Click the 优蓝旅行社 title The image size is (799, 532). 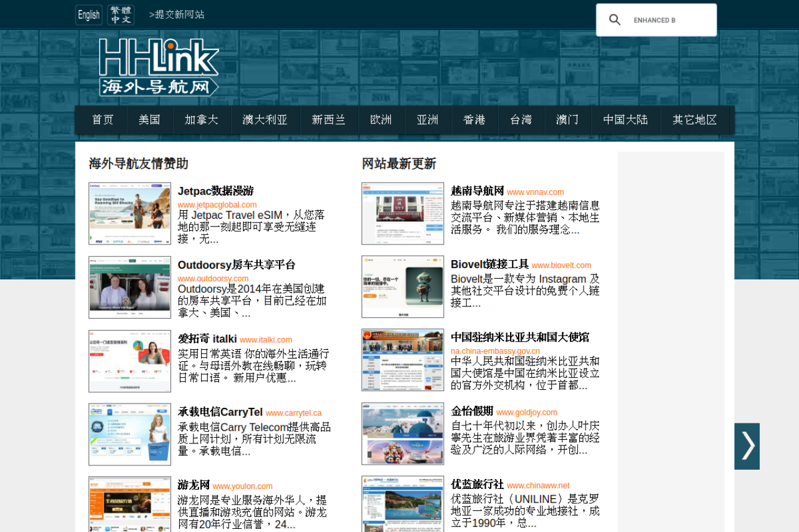[478, 485]
